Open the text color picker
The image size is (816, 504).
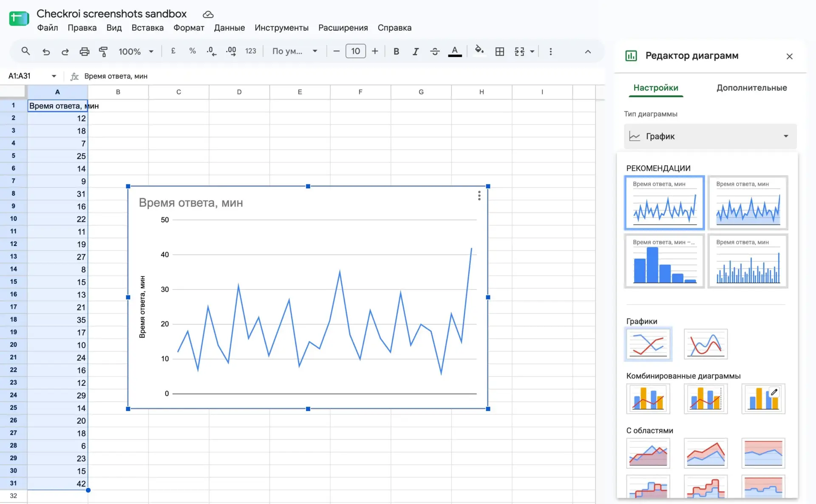455,51
